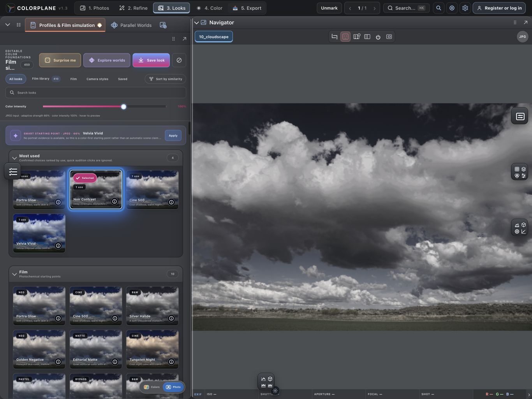532x399 pixels.
Task: Pop out the Film simulation panel
Action: [x=185, y=39]
